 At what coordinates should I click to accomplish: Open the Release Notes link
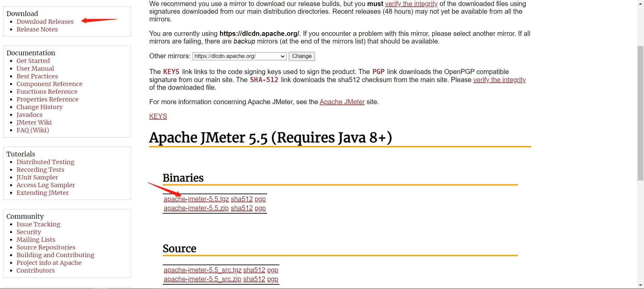coord(37,29)
